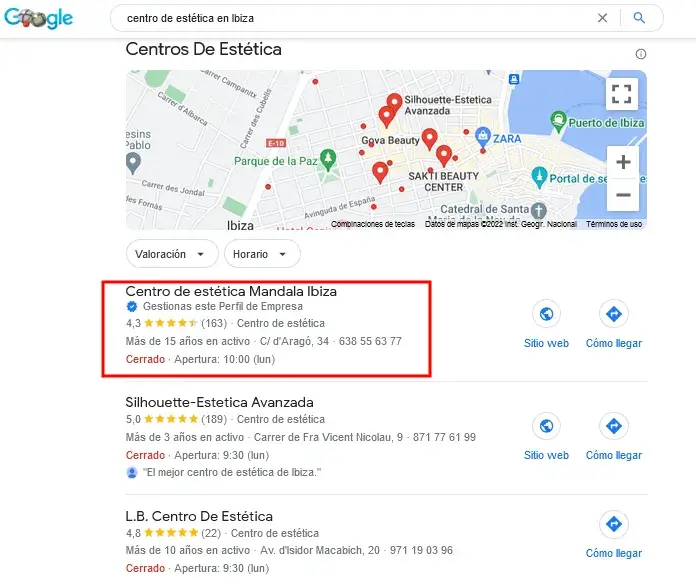Open the Valoración filter dropdown
Viewport: 696px width, 586px height.
tap(172, 254)
